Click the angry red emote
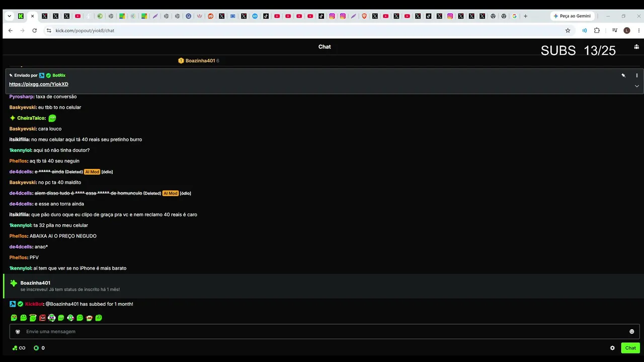 coord(42,318)
